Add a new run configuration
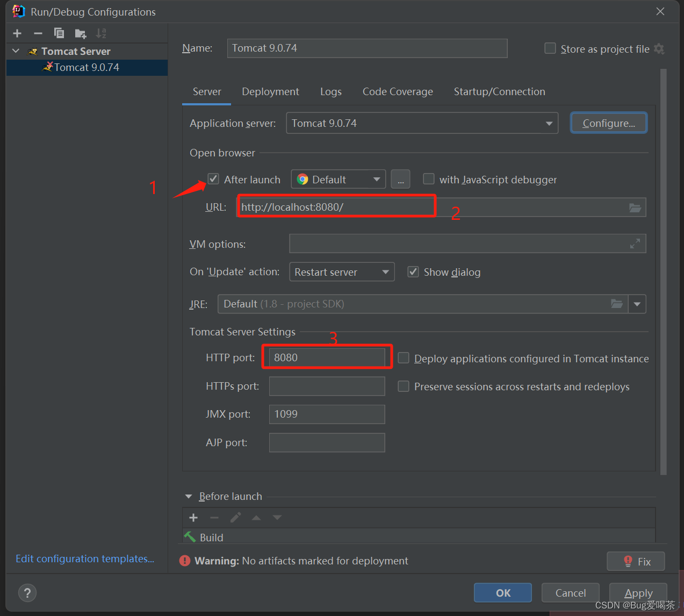684x616 pixels. pos(17,33)
